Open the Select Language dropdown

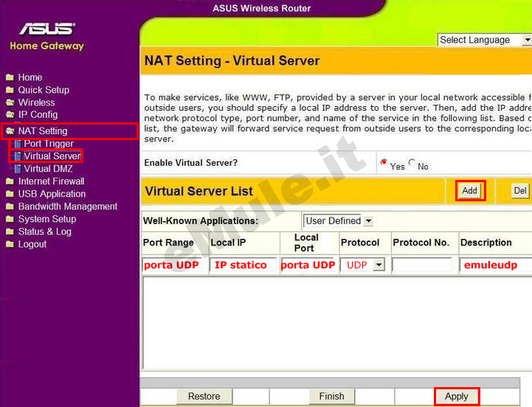point(485,40)
